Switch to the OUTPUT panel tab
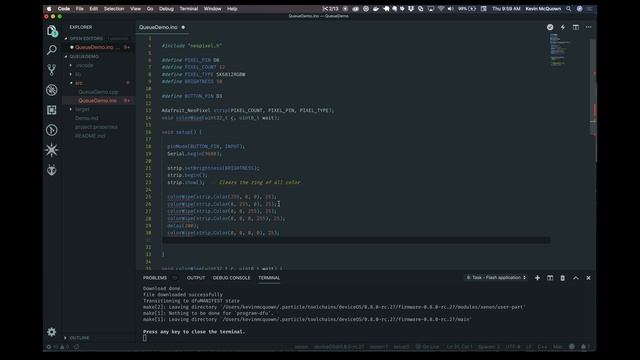Screen dimensions: 640x360 click(x=196, y=278)
